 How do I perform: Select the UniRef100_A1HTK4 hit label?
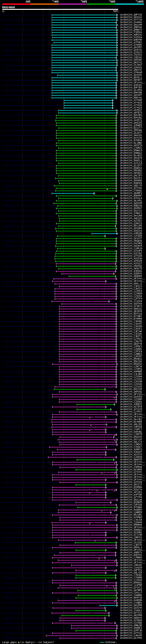(131, 304)
